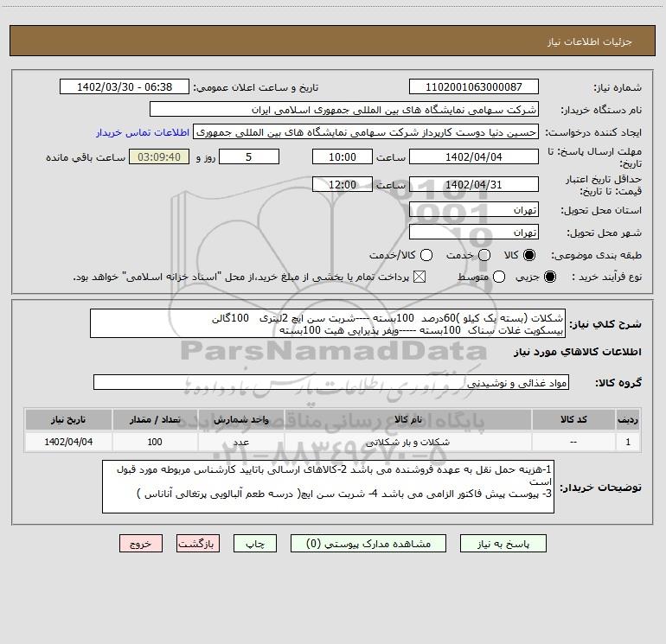666x644 pixels.
Task: Click the response deadline date 1402/04/04 field
Action: point(474,156)
